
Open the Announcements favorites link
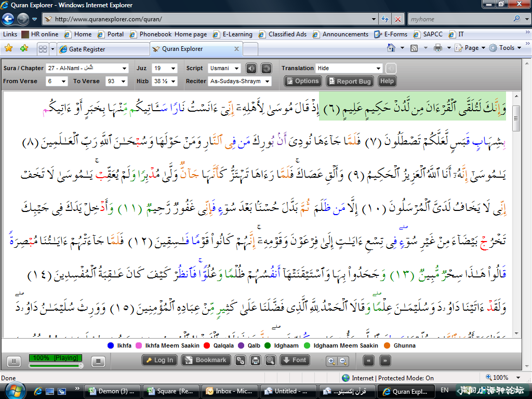click(341, 34)
